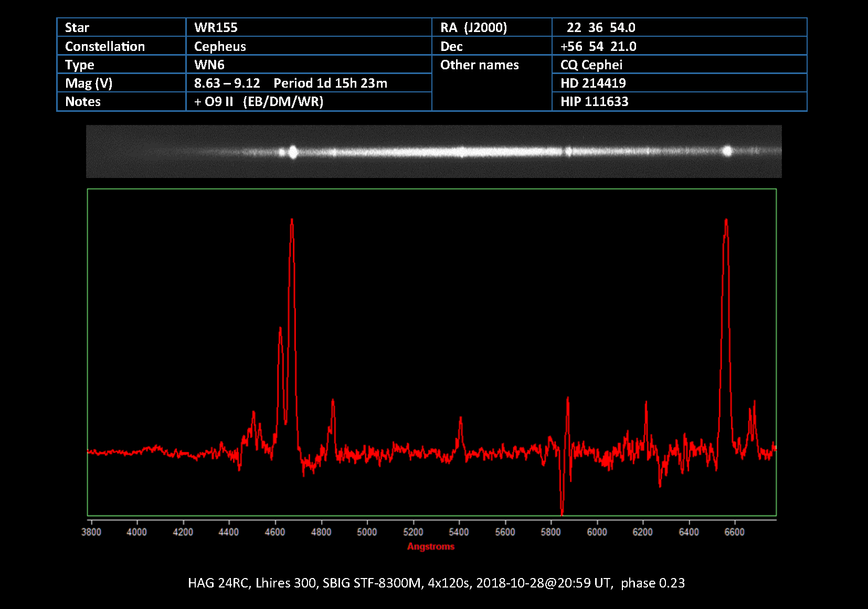Click the 5000 tick label on axis
Viewport: 868px width, 609px height.
[x=367, y=532]
